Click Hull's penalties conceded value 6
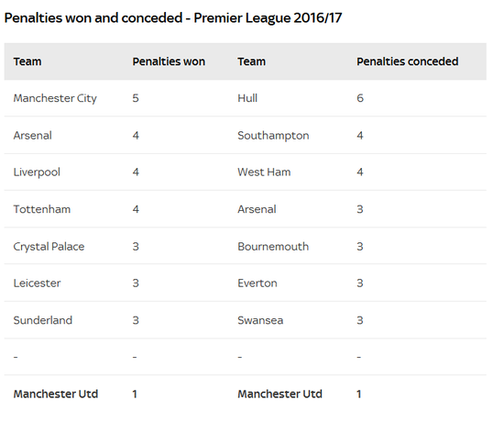Screen dimensions: 504x433 coord(360,98)
